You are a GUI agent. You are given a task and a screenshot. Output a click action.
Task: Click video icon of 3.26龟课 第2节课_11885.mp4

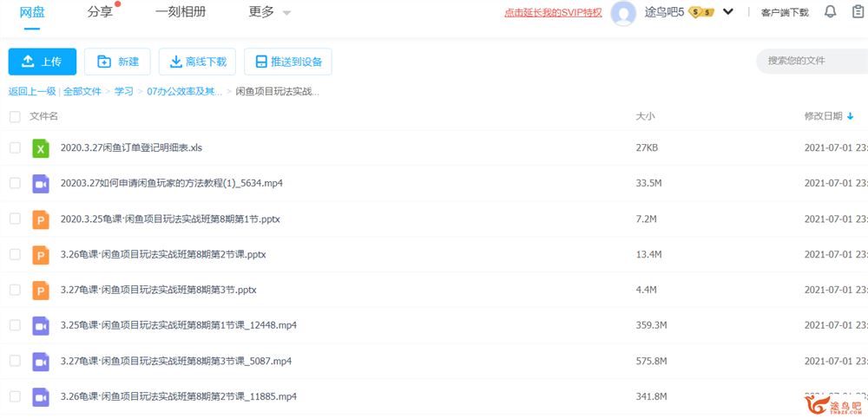[x=41, y=396]
